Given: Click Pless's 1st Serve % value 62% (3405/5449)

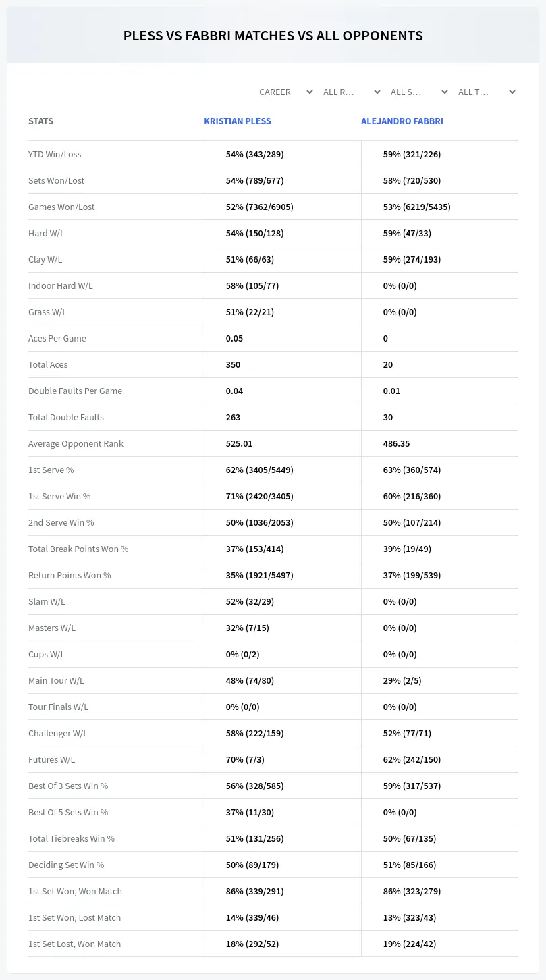Looking at the screenshot, I should pos(259,470).
